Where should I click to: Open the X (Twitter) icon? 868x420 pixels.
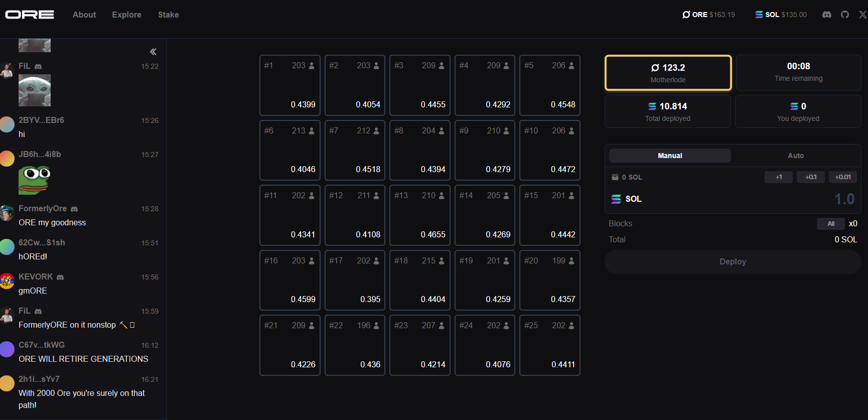click(862, 15)
